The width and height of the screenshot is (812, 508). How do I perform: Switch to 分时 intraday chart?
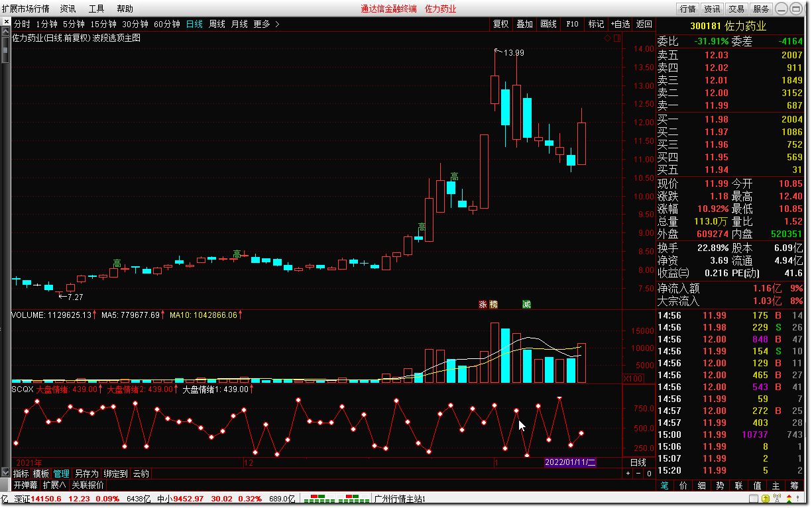pyautogui.click(x=22, y=24)
